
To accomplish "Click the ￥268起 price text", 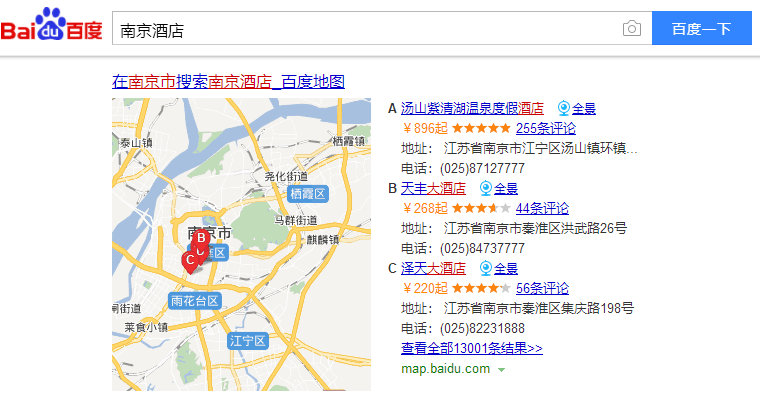I will (425, 209).
